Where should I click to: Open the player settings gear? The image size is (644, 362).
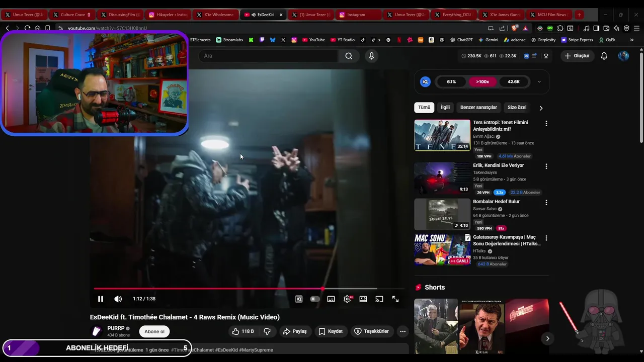point(347,299)
